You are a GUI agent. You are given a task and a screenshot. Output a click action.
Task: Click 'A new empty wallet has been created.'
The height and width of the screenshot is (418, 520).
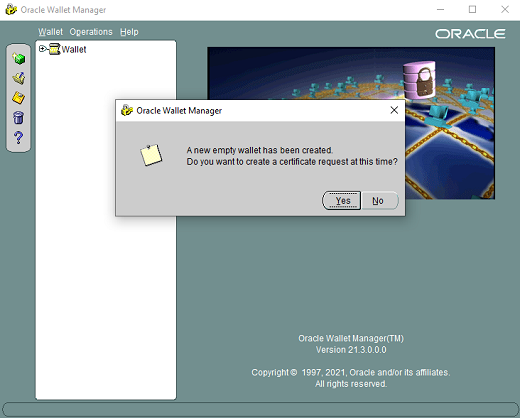click(x=260, y=150)
